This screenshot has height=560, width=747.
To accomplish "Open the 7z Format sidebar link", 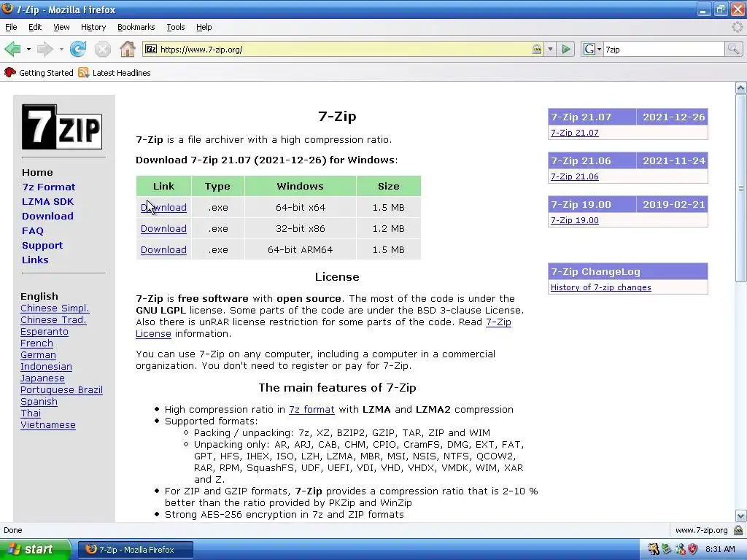I will pyautogui.click(x=49, y=187).
